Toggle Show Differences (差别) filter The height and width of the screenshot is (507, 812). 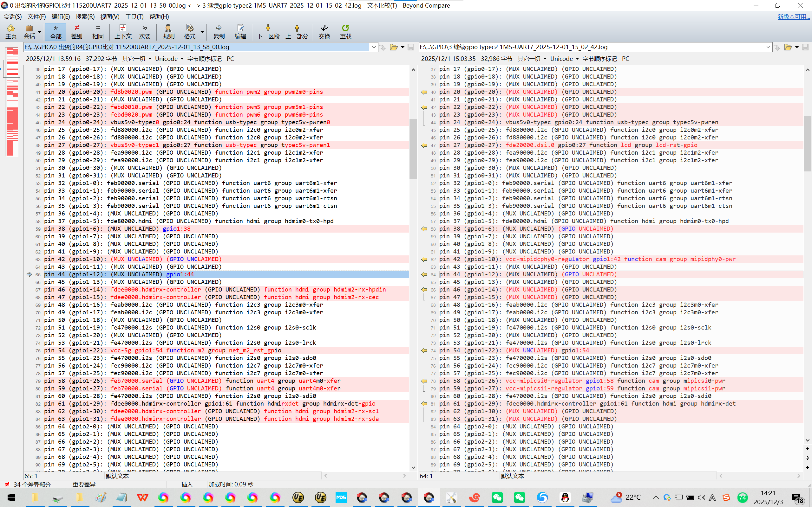[76, 31]
